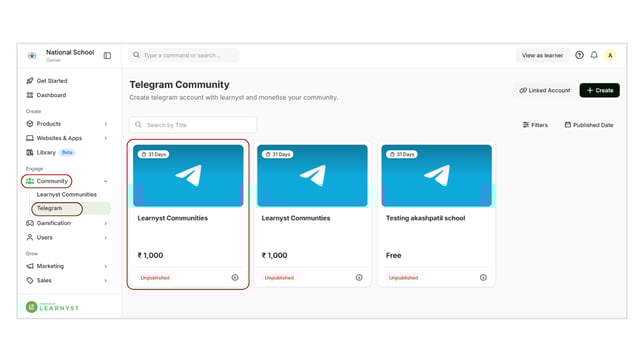This screenshot has width=644, height=362.
Task: Select the Telegram submenu item
Action: [x=49, y=208]
